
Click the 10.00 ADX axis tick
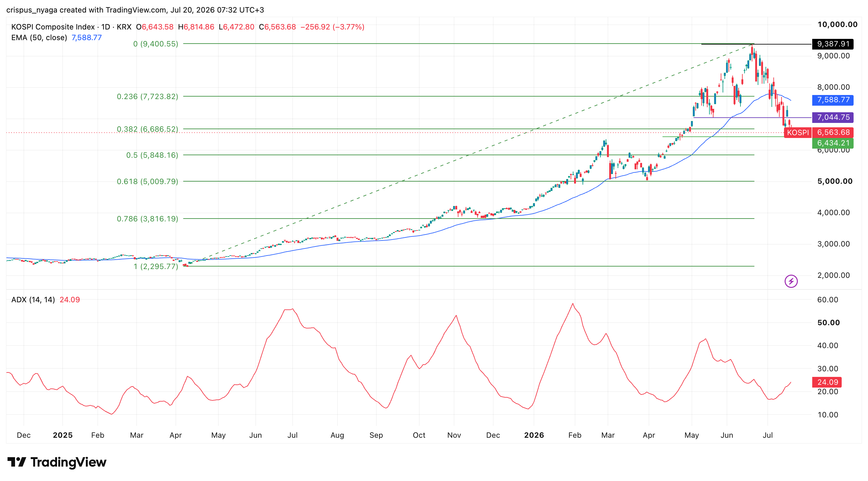tap(828, 415)
